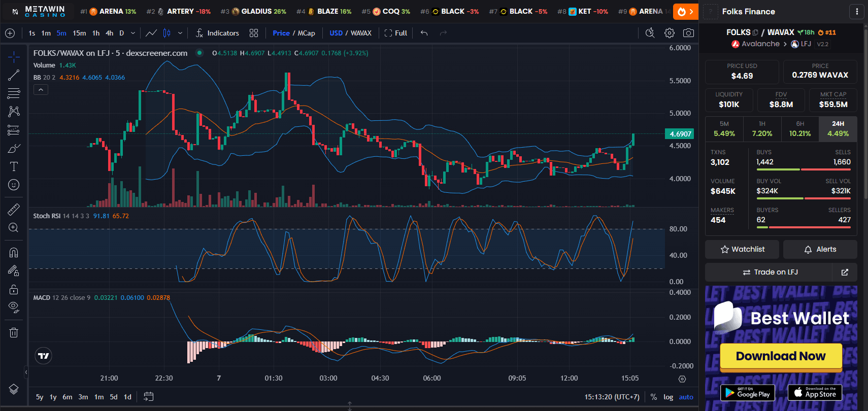
Task: Expand trending tokens with fire arrow button
Action: (x=685, y=11)
